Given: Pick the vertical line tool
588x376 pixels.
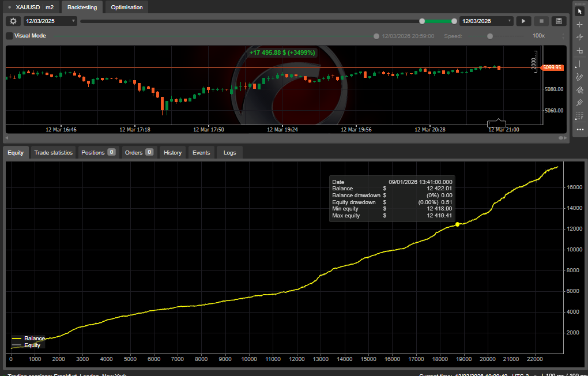Looking at the screenshot, I should [x=579, y=65].
